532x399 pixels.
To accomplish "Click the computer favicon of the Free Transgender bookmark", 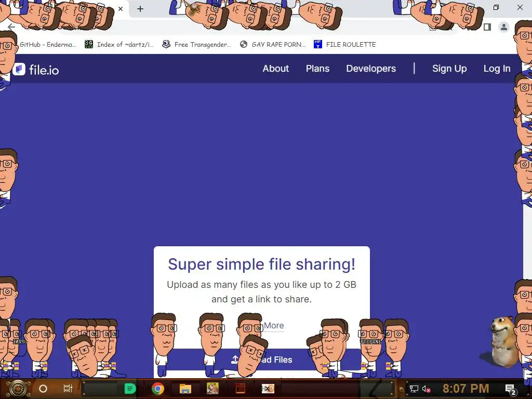I will pos(166,44).
